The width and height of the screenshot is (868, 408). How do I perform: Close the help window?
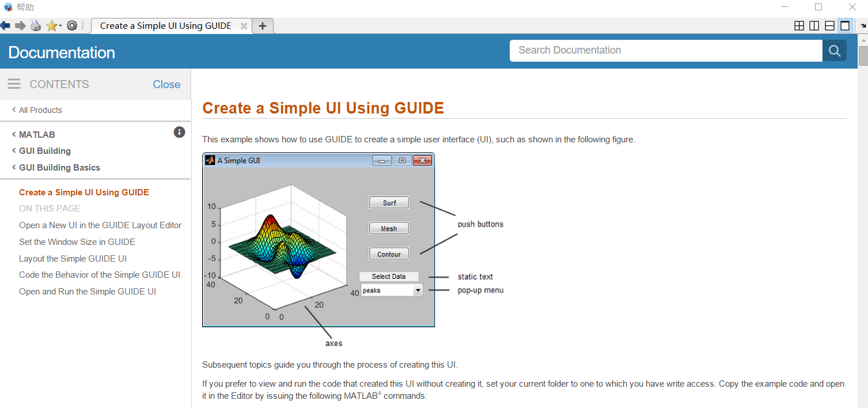(852, 7)
